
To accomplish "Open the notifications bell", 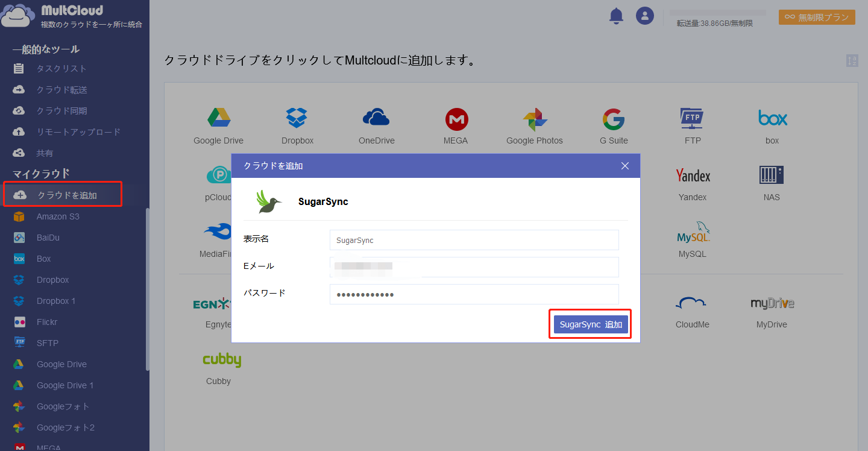I will tap(616, 16).
